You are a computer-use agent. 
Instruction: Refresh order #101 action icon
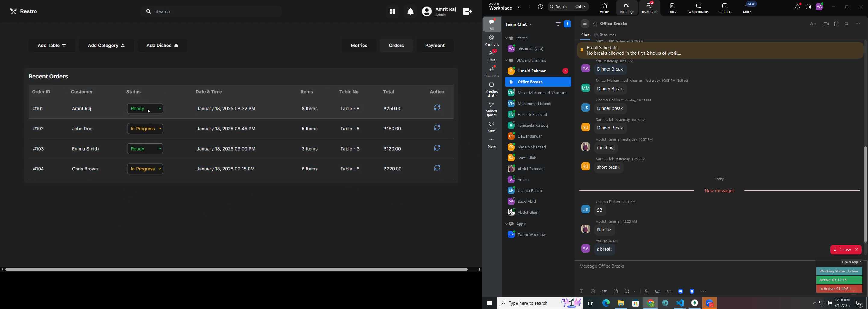click(x=437, y=108)
